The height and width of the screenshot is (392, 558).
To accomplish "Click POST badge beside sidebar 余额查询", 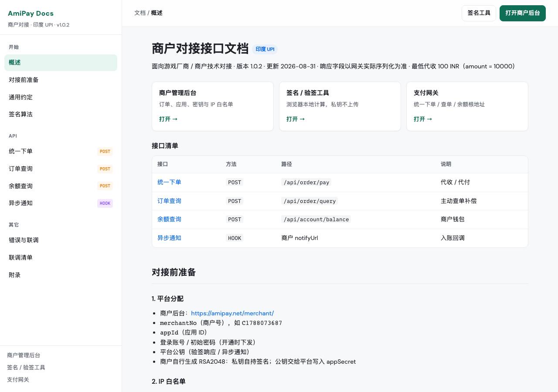I will tap(105, 186).
